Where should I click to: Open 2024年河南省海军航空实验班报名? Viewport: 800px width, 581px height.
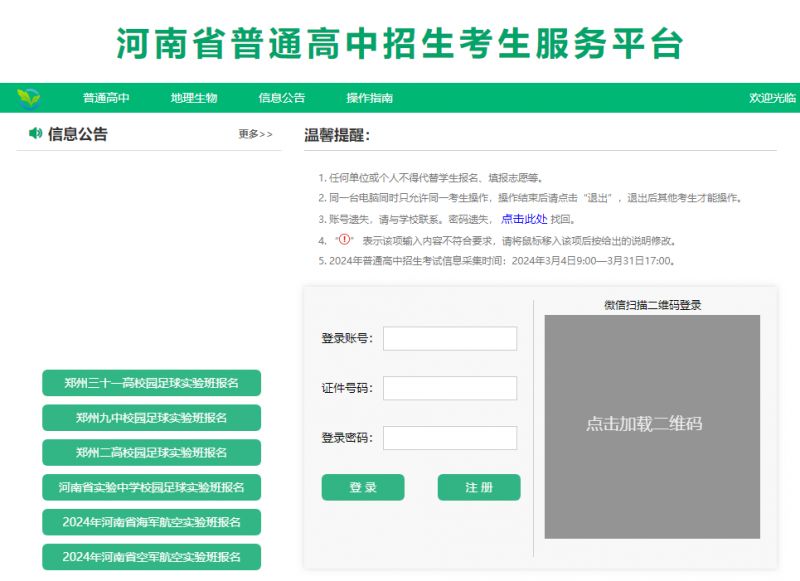[152, 522]
